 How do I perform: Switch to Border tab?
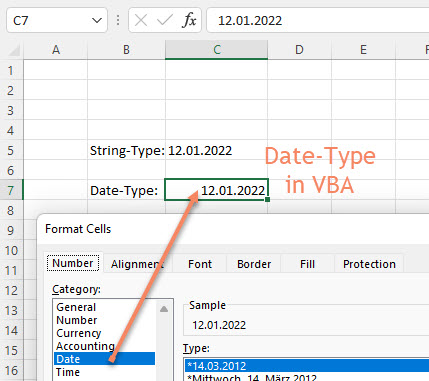[x=254, y=264]
